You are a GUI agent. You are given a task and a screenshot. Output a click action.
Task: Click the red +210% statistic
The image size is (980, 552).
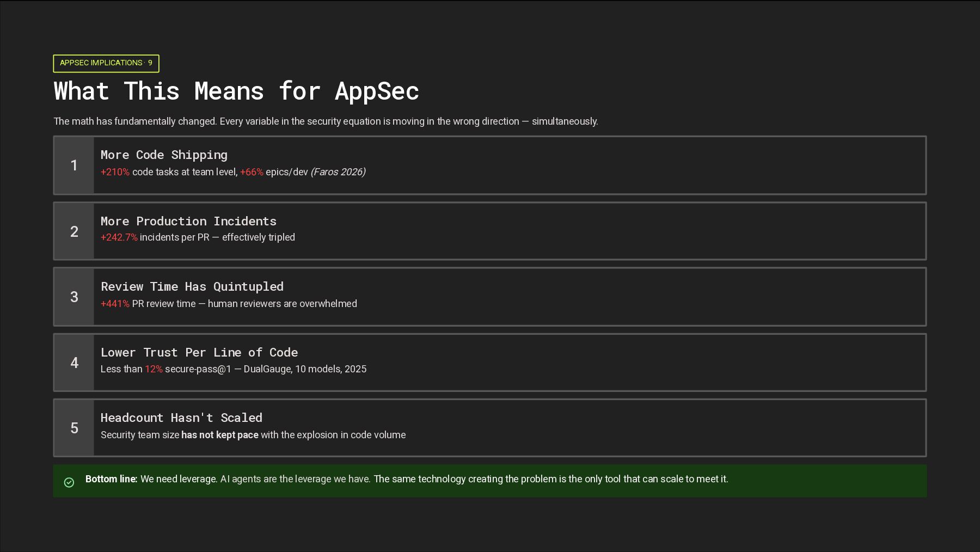click(115, 172)
